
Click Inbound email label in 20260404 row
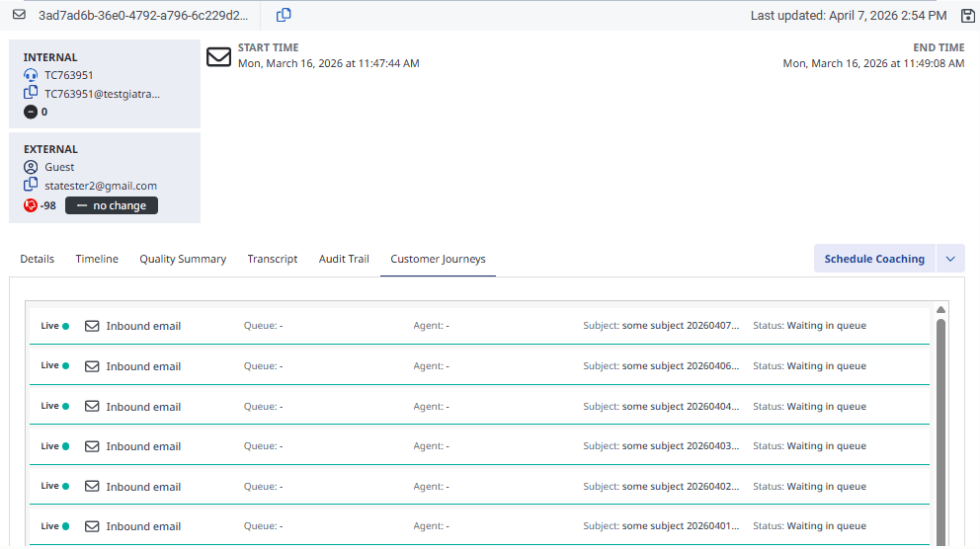click(143, 407)
